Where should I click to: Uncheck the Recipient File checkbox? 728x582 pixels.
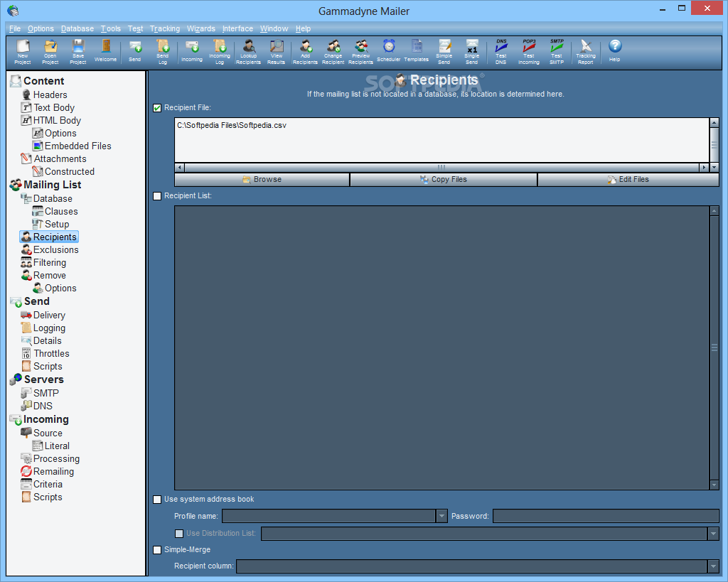pos(157,108)
